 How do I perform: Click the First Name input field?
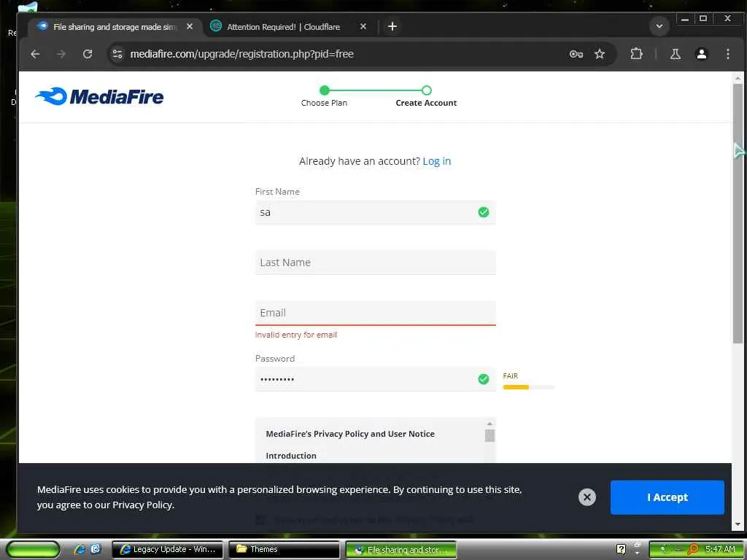376,212
